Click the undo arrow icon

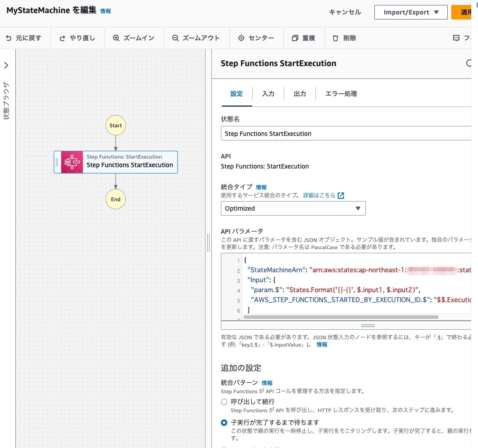point(9,38)
